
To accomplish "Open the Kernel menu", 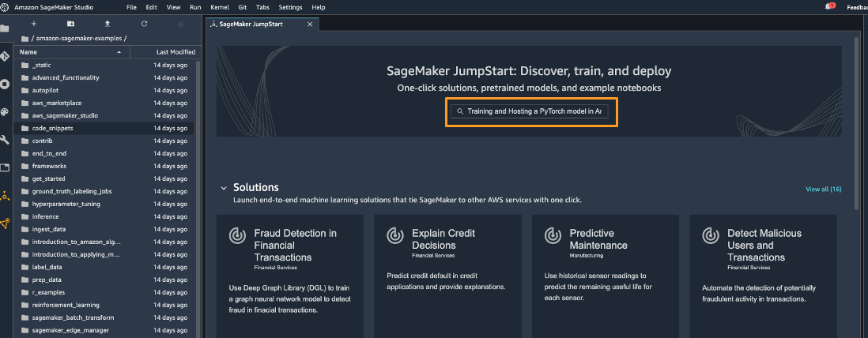I will click(220, 7).
